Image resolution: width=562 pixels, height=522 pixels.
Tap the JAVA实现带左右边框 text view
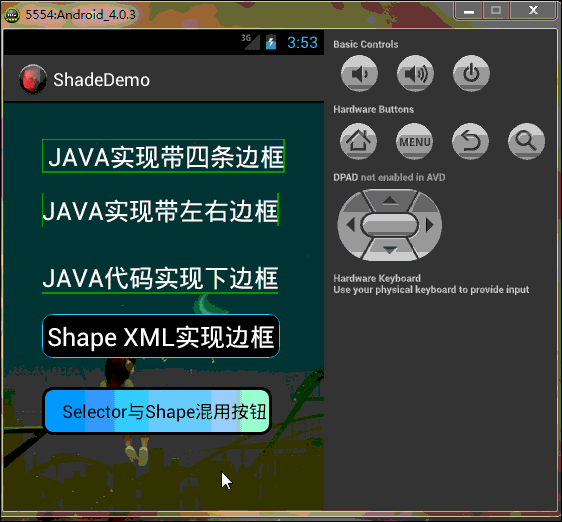[161, 210]
